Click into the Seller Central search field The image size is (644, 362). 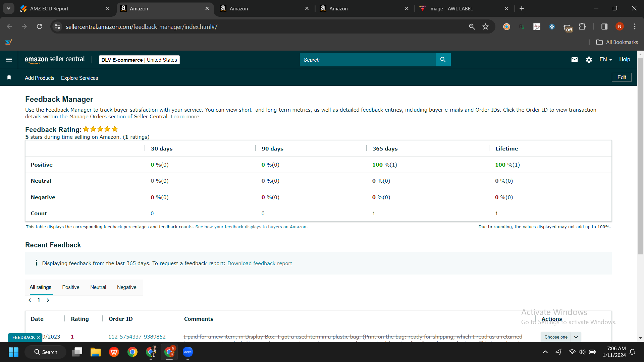(368, 60)
